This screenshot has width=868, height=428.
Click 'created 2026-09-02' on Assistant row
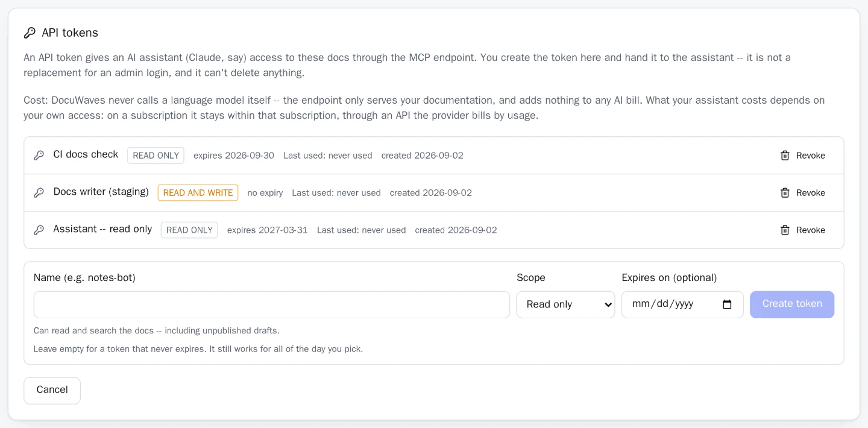[x=456, y=230]
